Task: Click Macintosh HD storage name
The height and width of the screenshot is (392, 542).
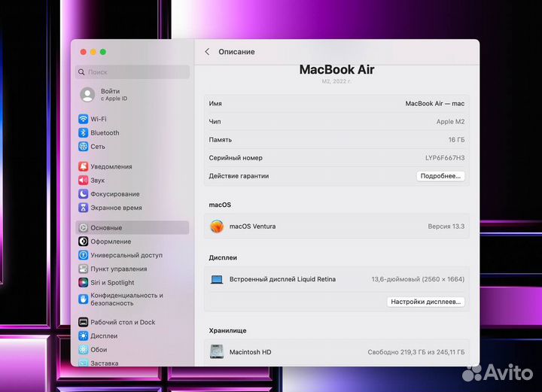Action: click(250, 352)
